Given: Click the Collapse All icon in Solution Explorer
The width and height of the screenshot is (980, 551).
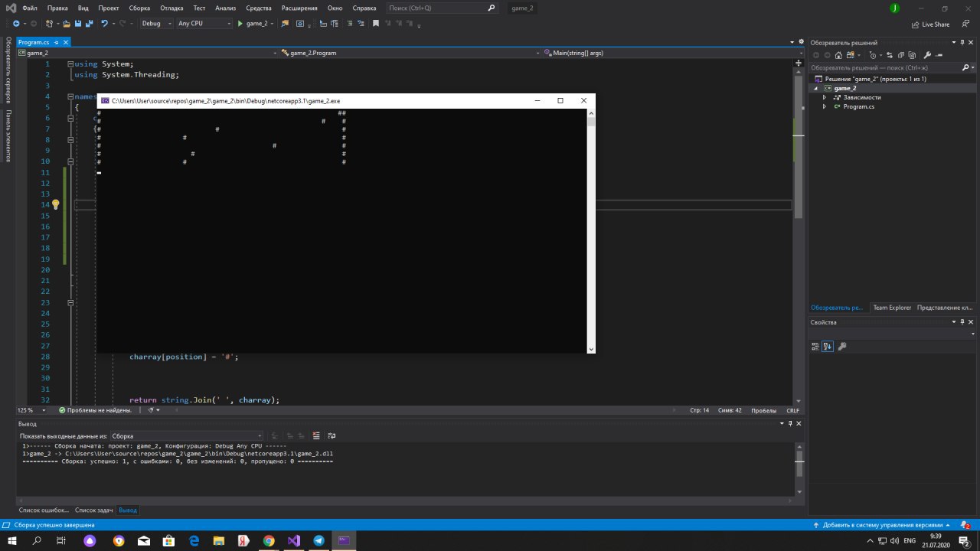Looking at the screenshot, I should [900, 55].
